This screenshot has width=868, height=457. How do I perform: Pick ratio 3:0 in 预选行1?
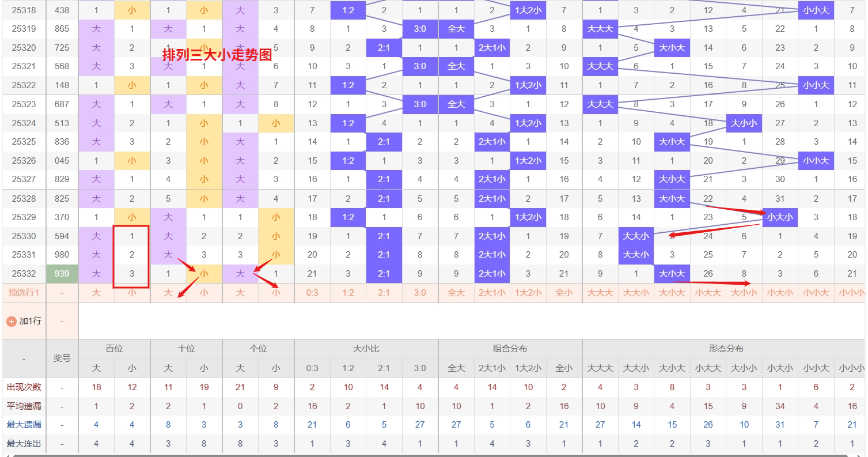[x=420, y=293]
